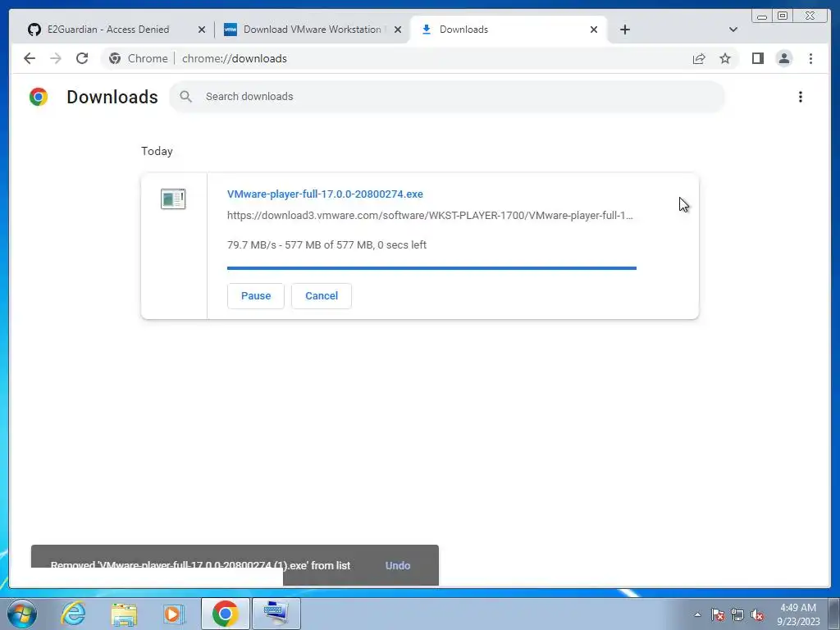
Task: Click the Show desktop strip
Action: pos(834,614)
